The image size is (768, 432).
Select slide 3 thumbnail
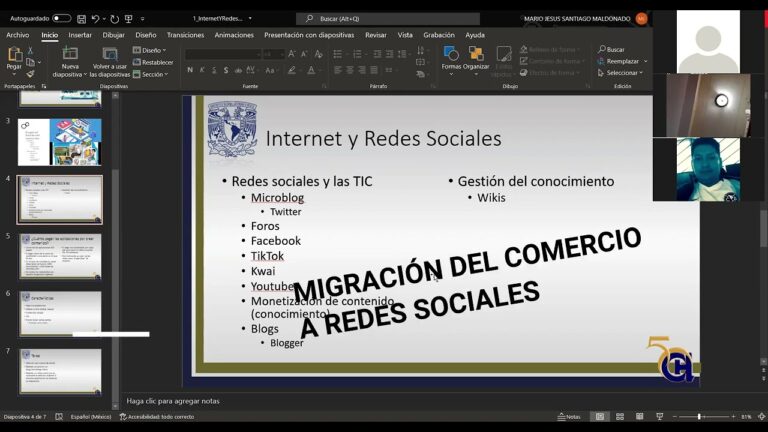click(x=60, y=142)
